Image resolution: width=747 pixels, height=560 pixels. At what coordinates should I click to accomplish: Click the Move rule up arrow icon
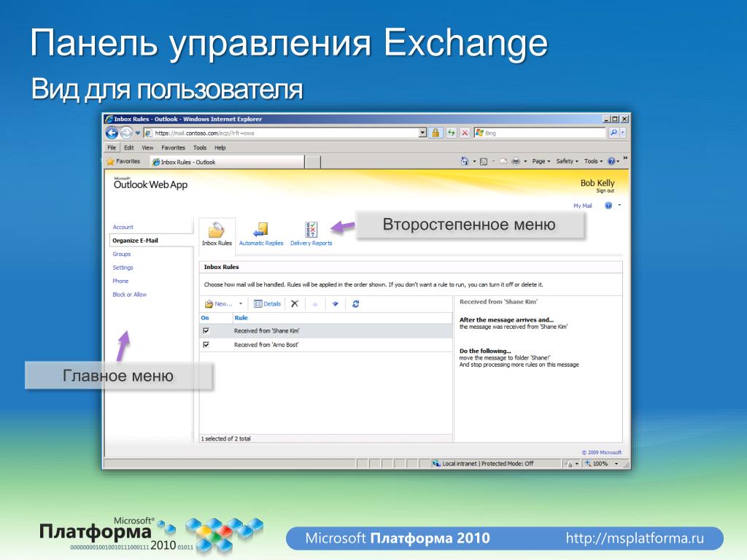pyautogui.click(x=315, y=304)
